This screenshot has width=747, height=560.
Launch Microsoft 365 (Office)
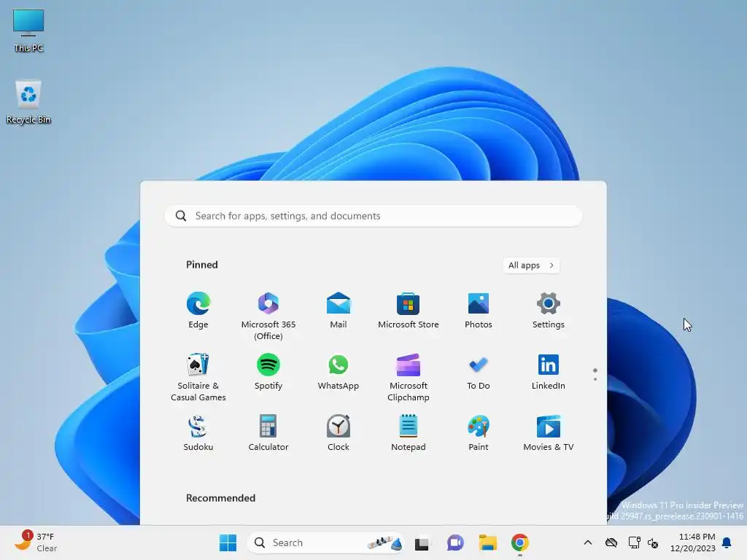click(268, 316)
